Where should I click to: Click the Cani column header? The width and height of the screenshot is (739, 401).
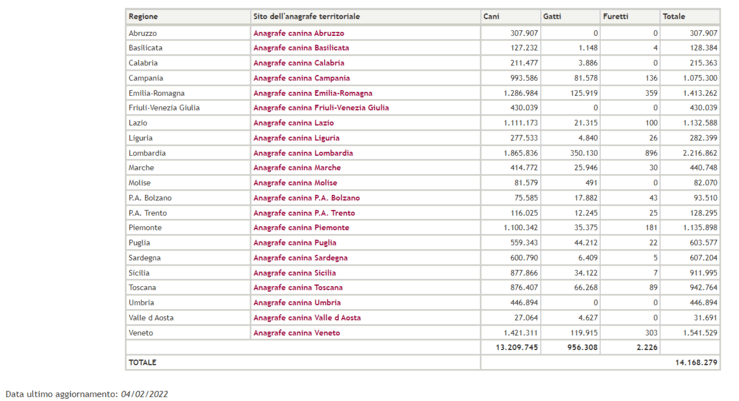[x=491, y=17]
